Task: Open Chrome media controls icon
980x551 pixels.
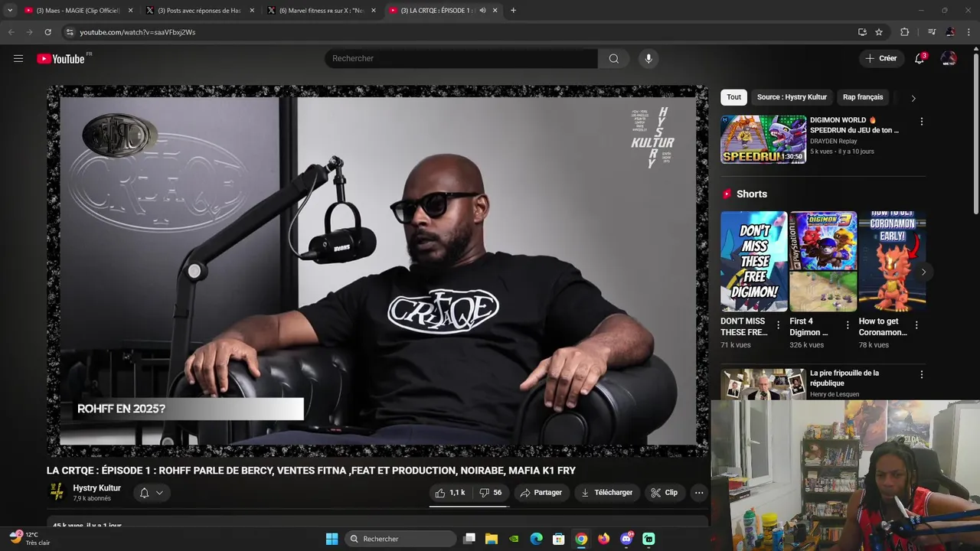Action: [932, 32]
